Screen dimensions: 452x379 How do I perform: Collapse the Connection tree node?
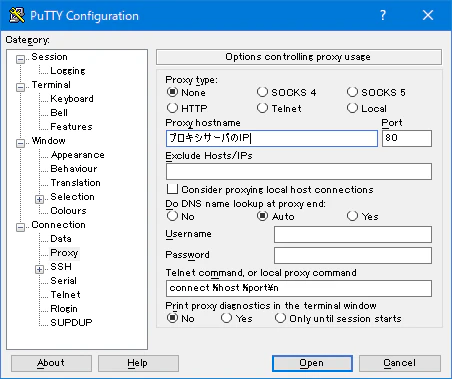click(20, 227)
